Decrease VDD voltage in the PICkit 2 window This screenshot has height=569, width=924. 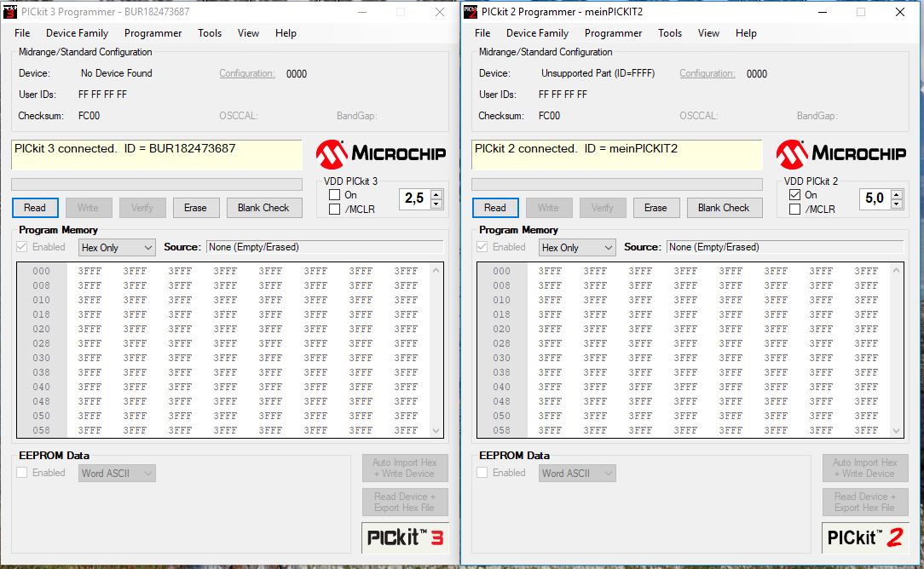point(897,204)
